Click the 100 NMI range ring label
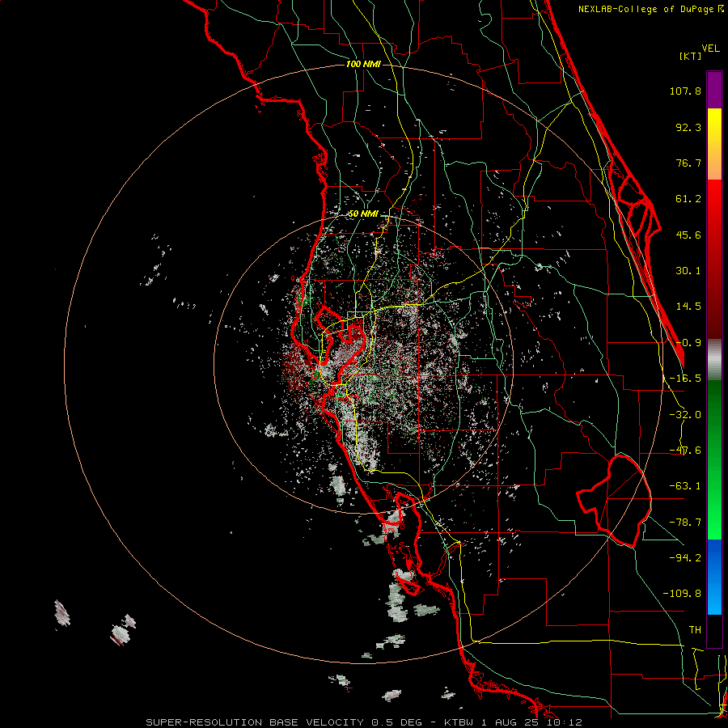Viewport: 728px width, 728px height. [x=363, y=64]
